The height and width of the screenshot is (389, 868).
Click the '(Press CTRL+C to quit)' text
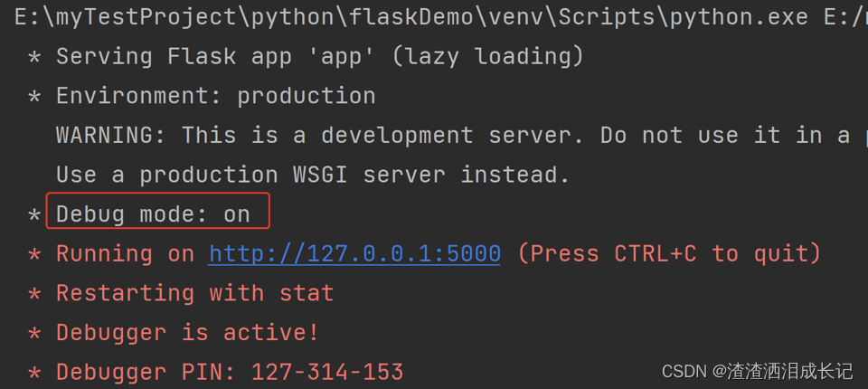click(669, 254)
